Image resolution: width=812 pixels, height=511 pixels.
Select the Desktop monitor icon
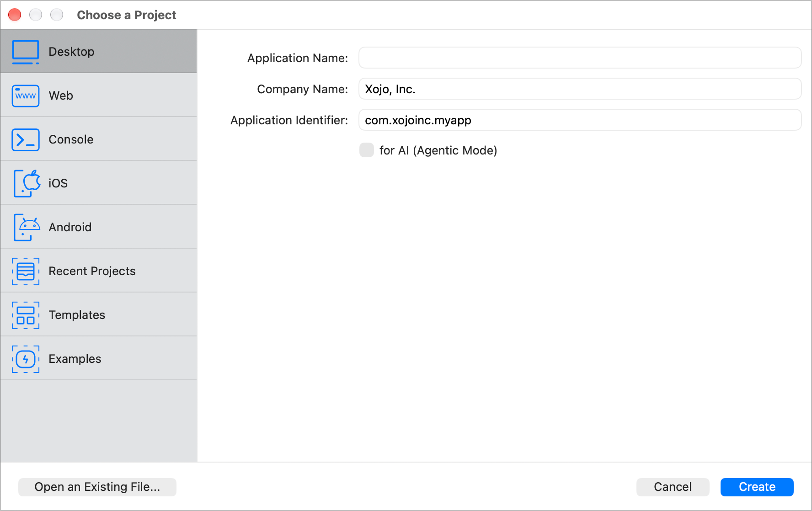[x=26, y=52]
